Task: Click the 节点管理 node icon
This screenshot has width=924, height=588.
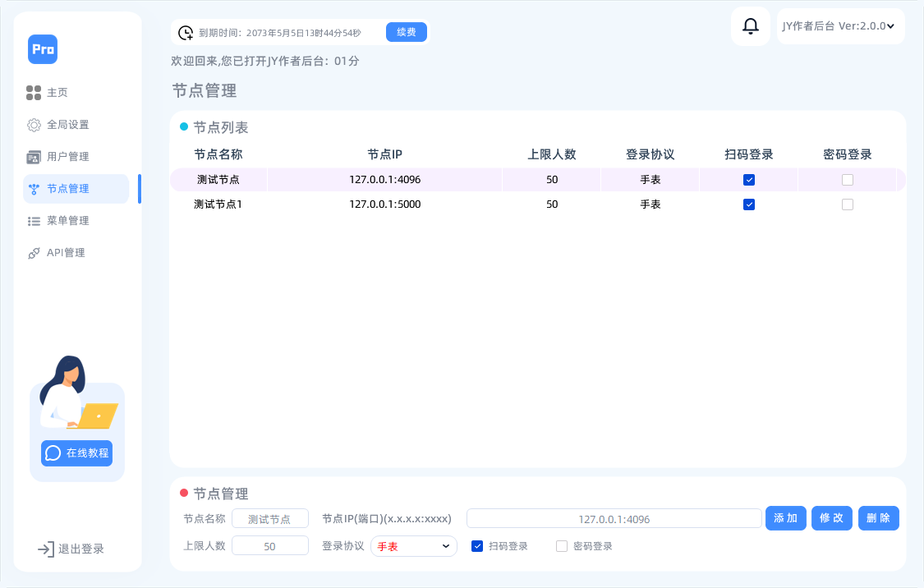Action: (x=34, y=188)
